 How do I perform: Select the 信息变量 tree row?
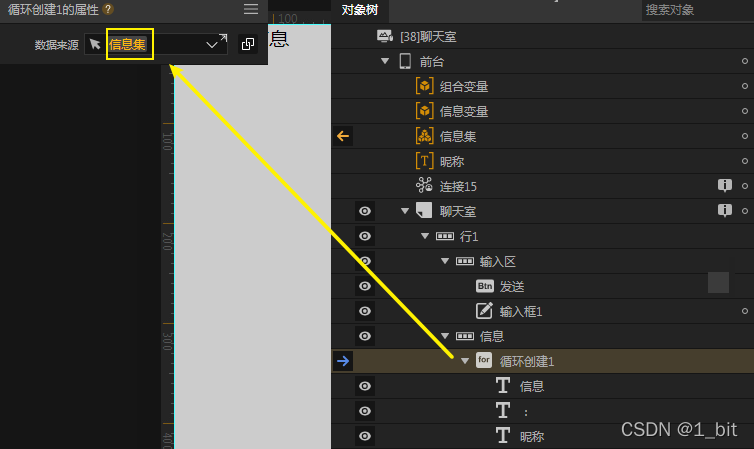click(542, 111)
